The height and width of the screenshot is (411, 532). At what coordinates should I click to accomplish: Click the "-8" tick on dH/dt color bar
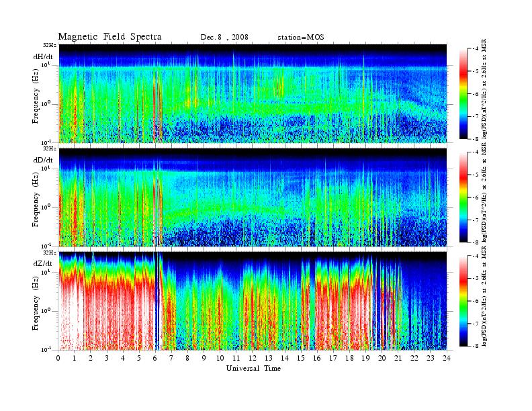coord(476,139)
